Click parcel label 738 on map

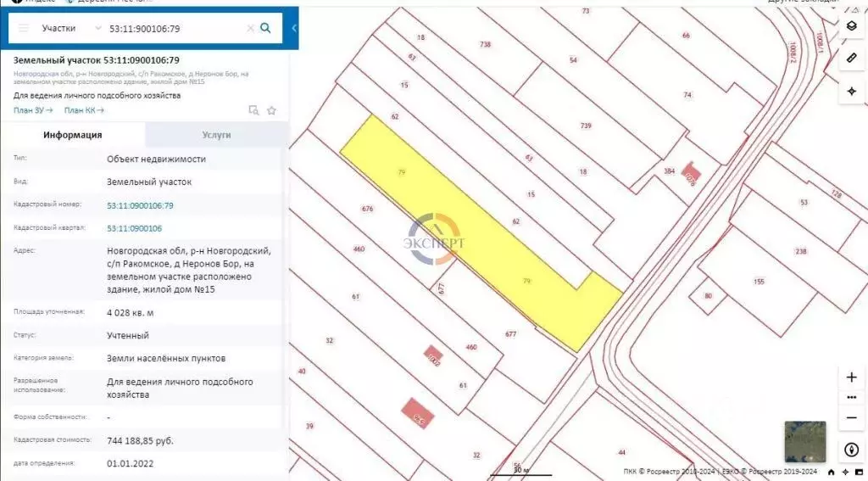(486, 44)
